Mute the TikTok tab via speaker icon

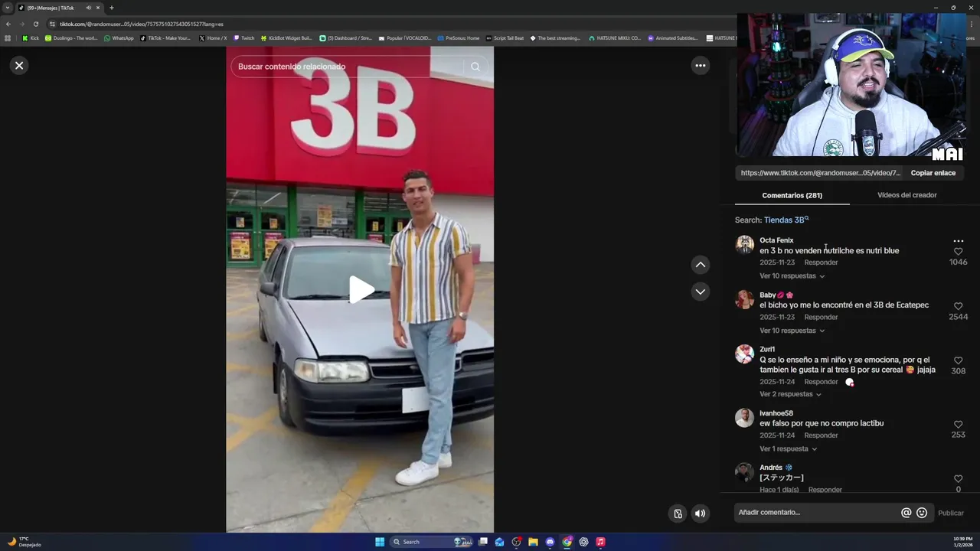click(88, 8)
